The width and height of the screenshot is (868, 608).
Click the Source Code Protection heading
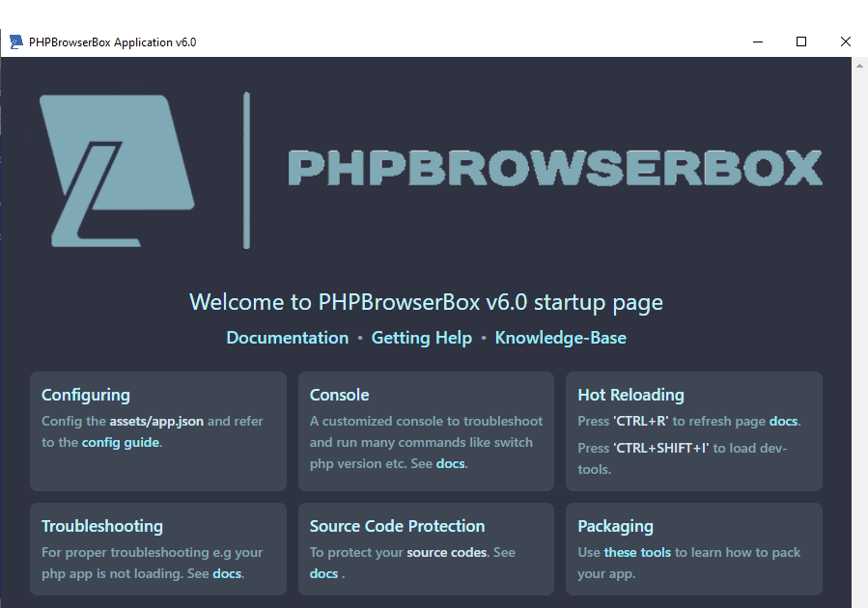[397, 526]
